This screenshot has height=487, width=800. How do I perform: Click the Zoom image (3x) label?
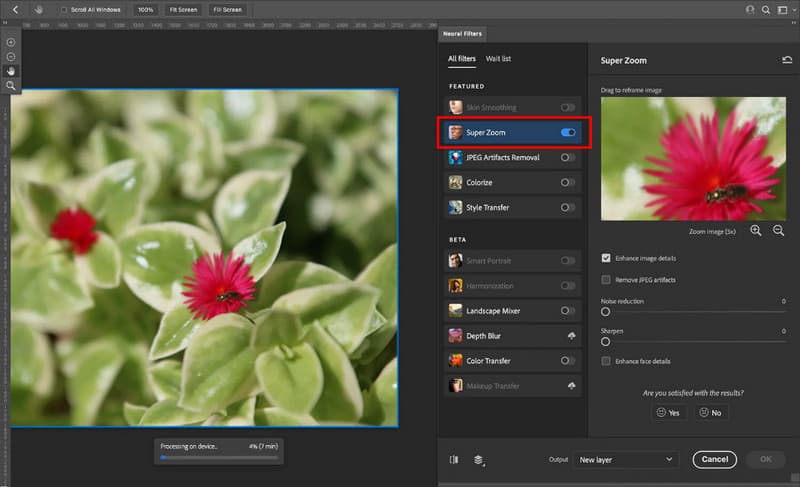[712, 232]
